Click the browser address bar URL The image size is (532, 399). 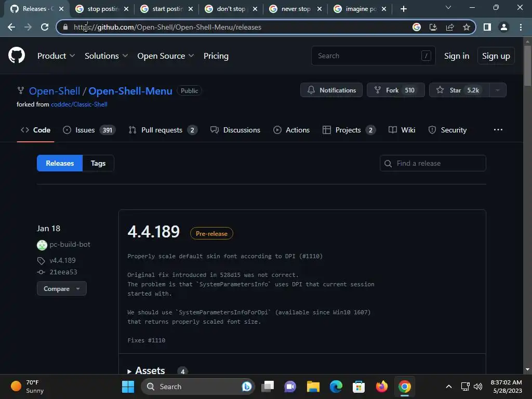pyautogui.click(x=167, y=27)
